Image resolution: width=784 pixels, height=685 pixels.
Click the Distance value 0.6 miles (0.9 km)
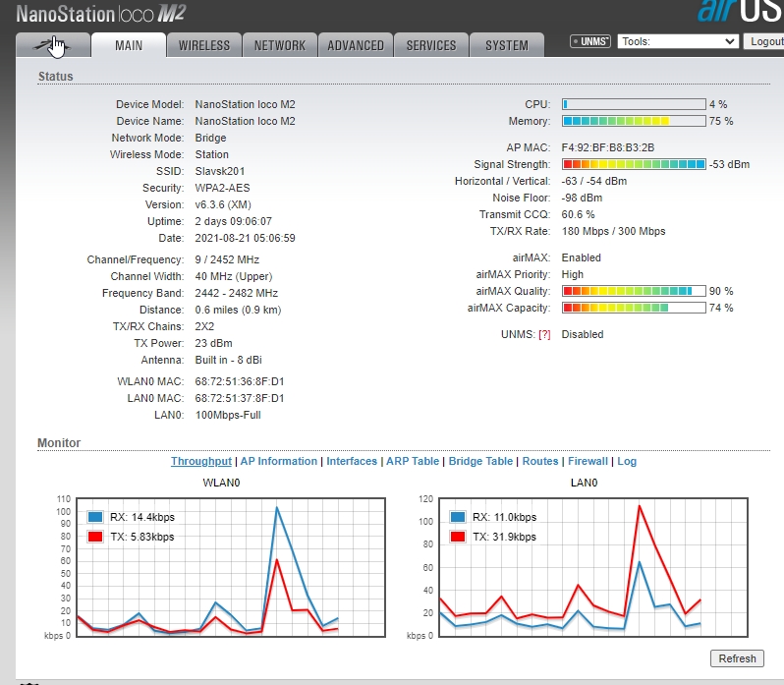click(238, 310)
